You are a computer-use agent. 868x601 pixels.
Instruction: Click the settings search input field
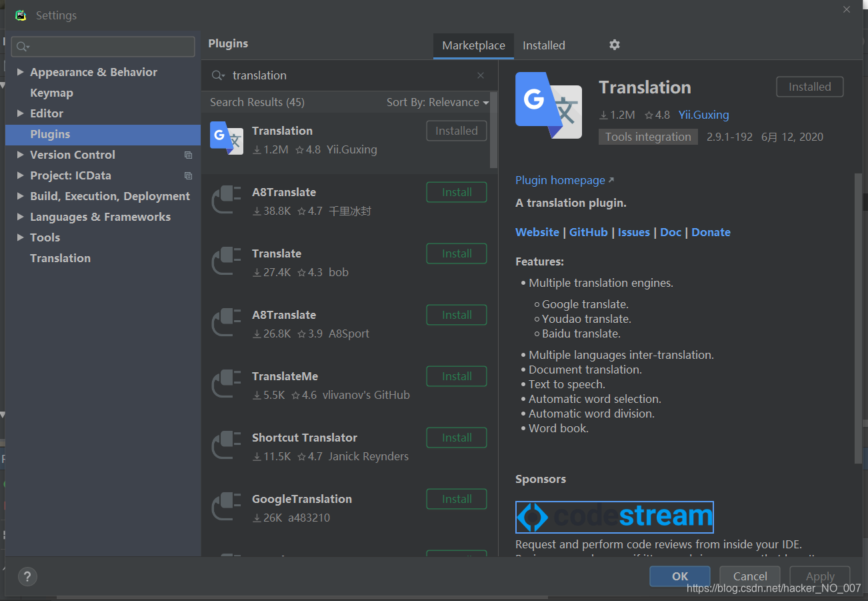(x=103, y=47)
